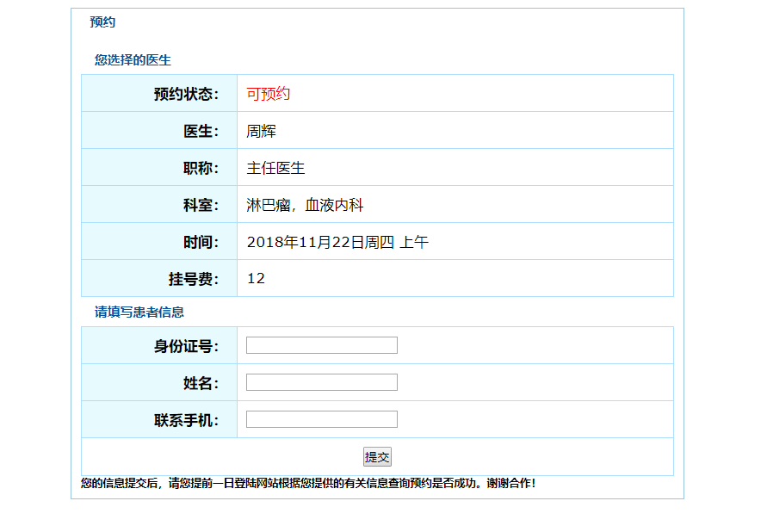Click the 联系手机: label
Screen dimensions: 767x532
click(x=186, y=420)
